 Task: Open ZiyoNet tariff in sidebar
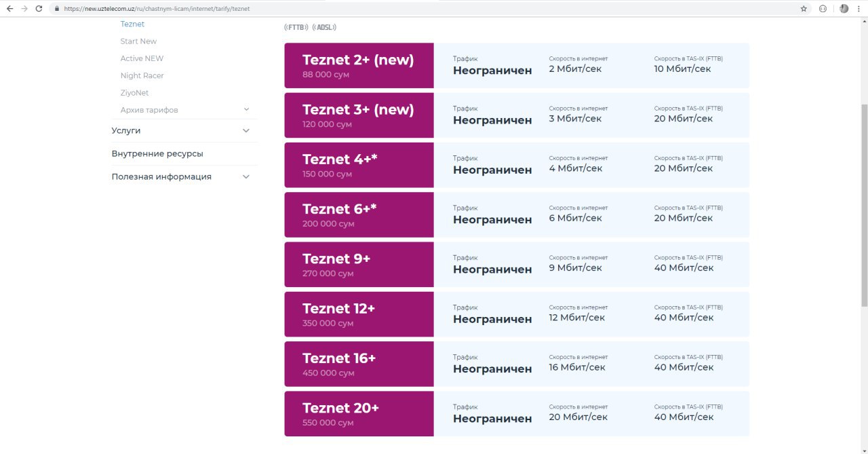134,92
